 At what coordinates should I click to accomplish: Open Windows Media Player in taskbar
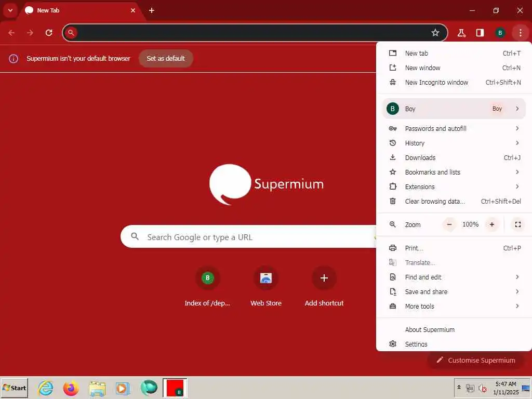click(123, 388)
